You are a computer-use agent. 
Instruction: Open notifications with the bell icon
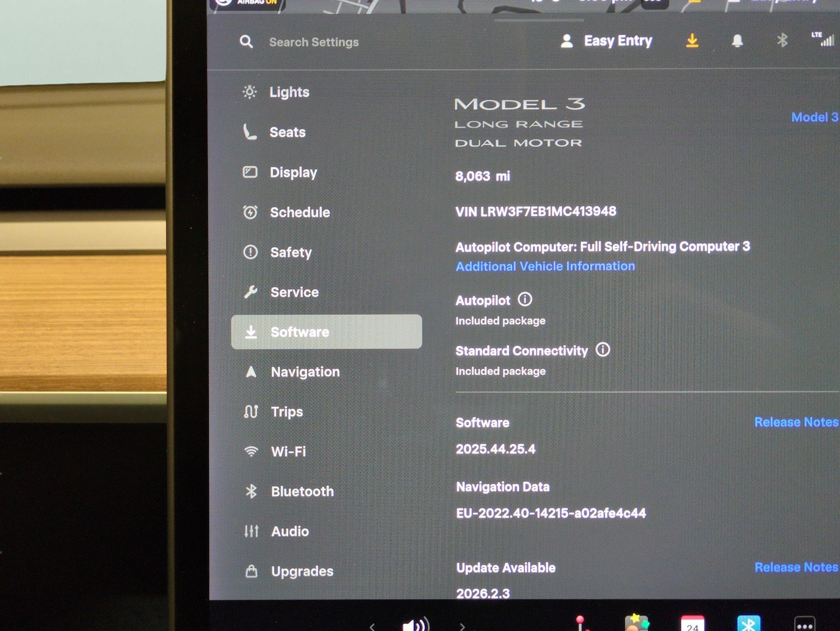click(738, 41)
